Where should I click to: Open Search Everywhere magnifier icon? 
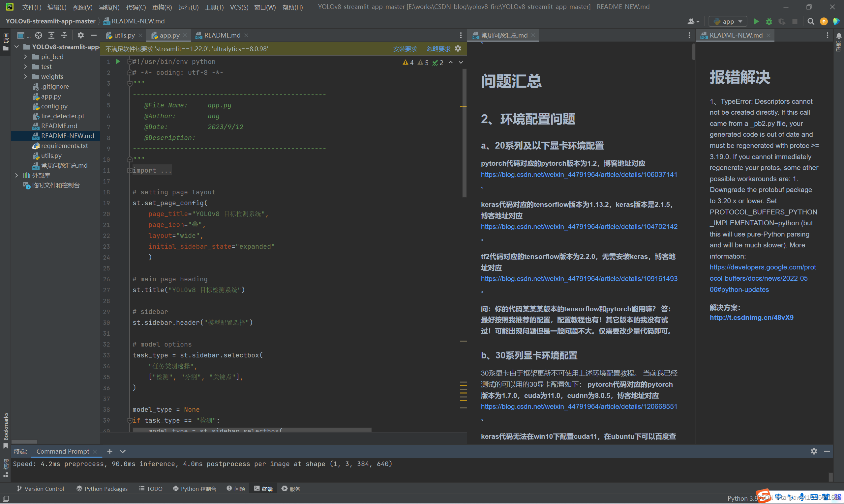(811, 21)
